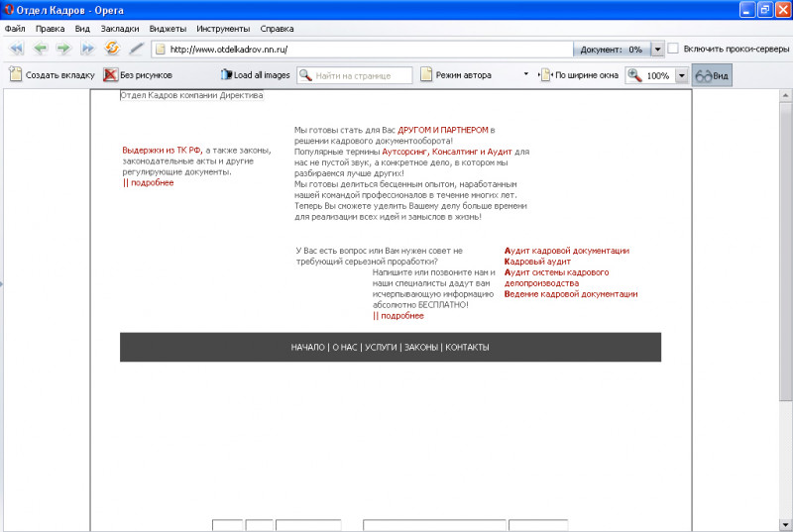Go to УСЛУГИ in the footer menu

[381, 347]
